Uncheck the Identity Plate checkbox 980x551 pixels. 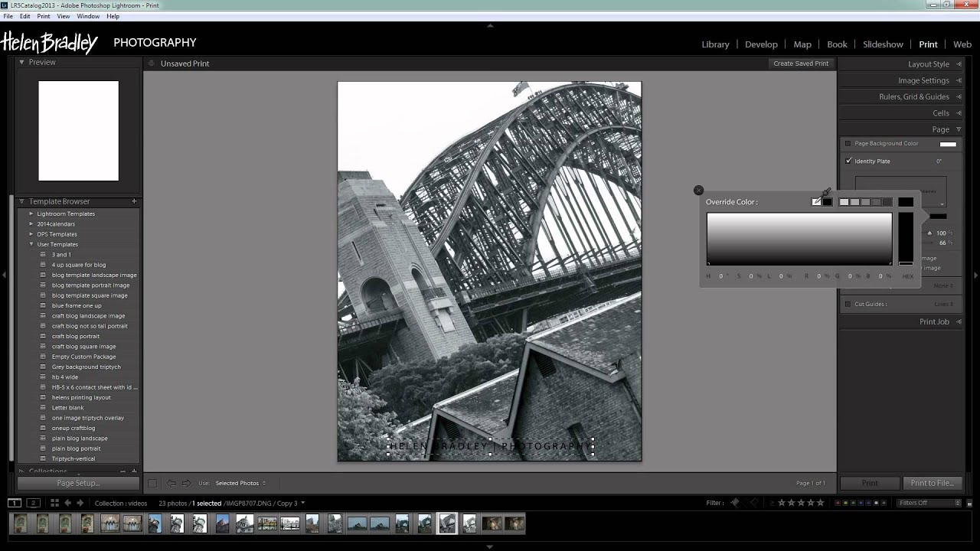click(848, 161)
